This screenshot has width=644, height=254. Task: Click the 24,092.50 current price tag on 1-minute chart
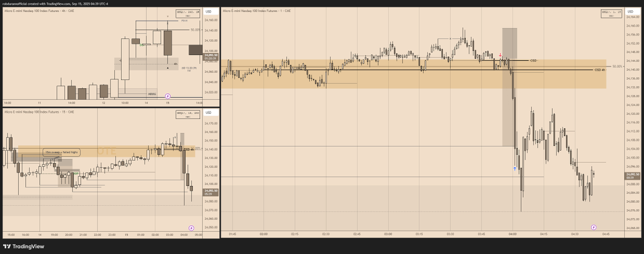[633, 176]
